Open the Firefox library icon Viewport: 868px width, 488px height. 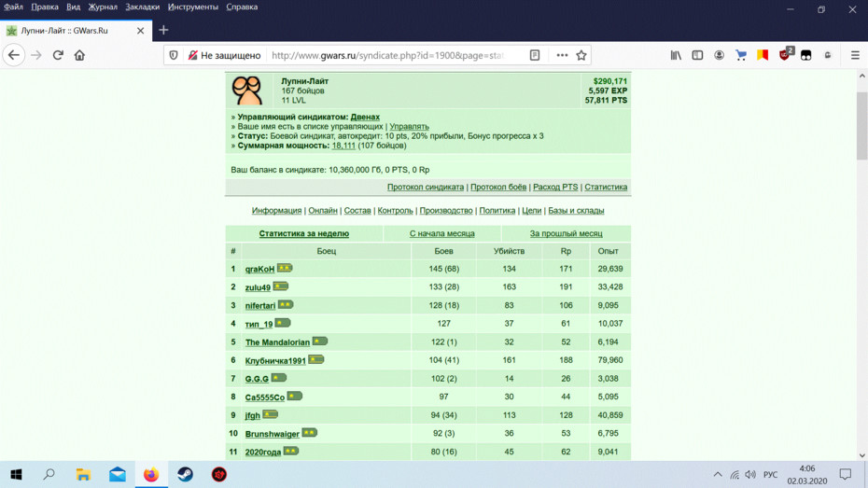[676, 55]
